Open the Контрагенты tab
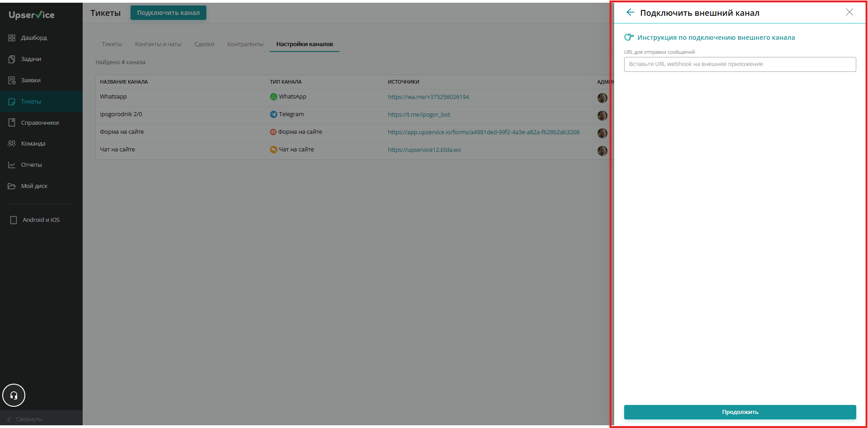 pos(245,44)
